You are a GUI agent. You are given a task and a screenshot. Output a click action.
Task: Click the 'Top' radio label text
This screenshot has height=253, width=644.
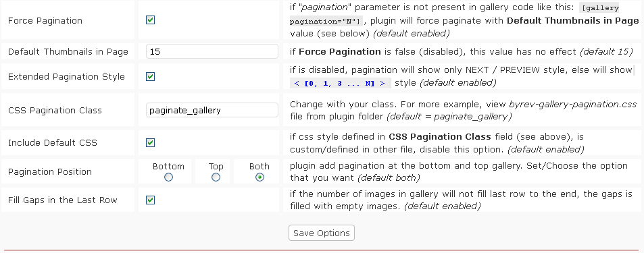(x=216, y=167)
